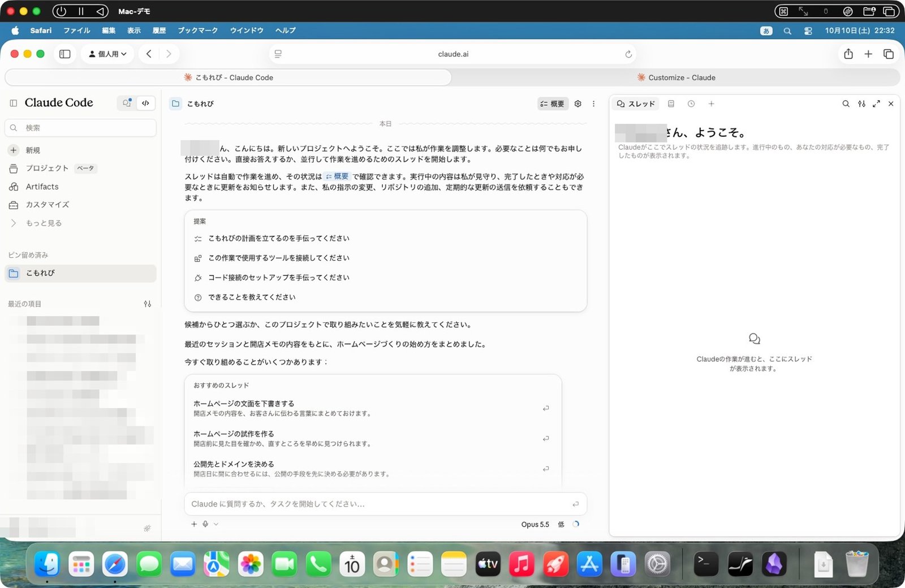The width and height of the screenshot is (905, 588).
Task: Open the ファイル menu
Action: pos(76,31)
